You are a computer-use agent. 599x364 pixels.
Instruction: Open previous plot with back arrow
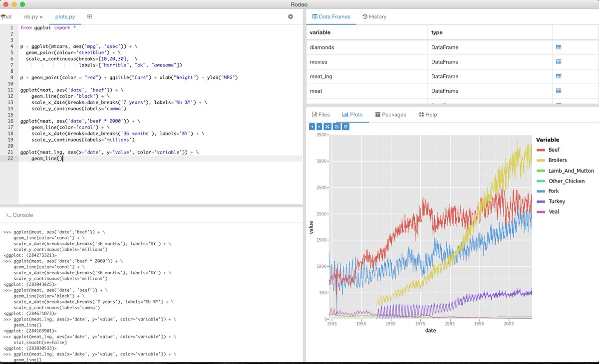312,126
